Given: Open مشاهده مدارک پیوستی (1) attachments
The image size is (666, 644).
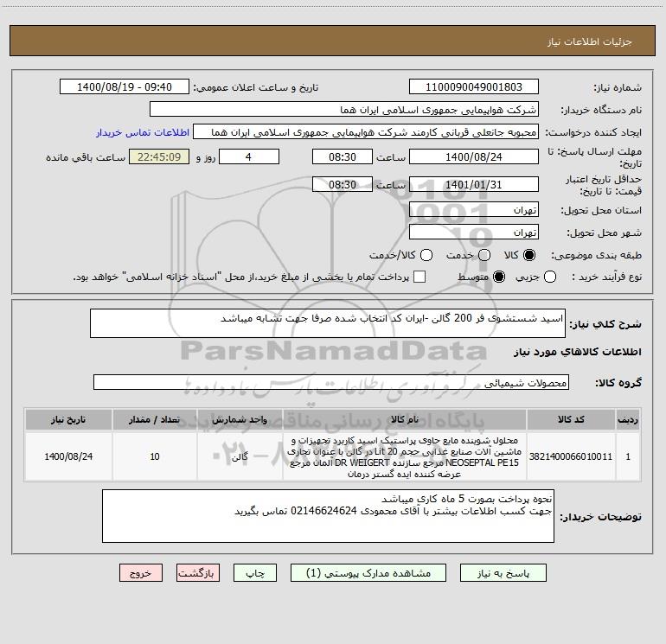Looking at the screenshot, I should 368,573.
